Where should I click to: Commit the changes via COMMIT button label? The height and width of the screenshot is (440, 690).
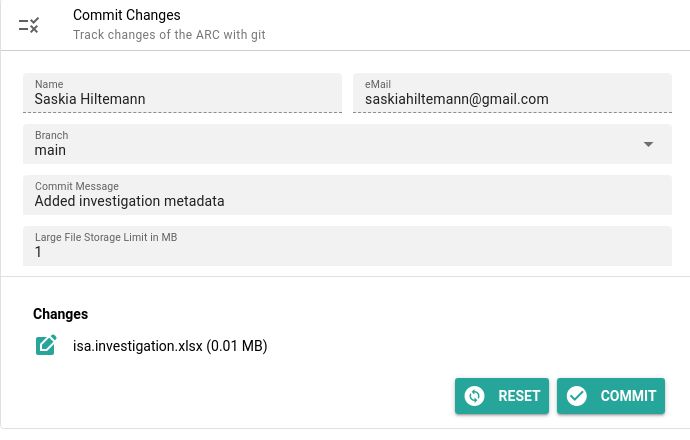click(628, 396)
